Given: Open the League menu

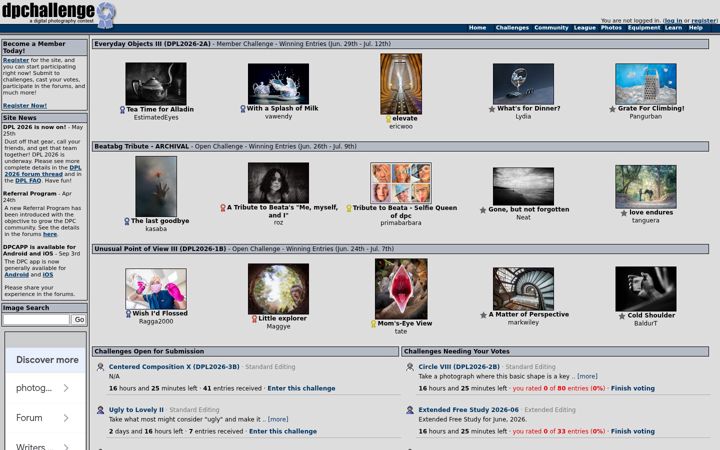Looking at the screenshot, I should coord(585,28).
